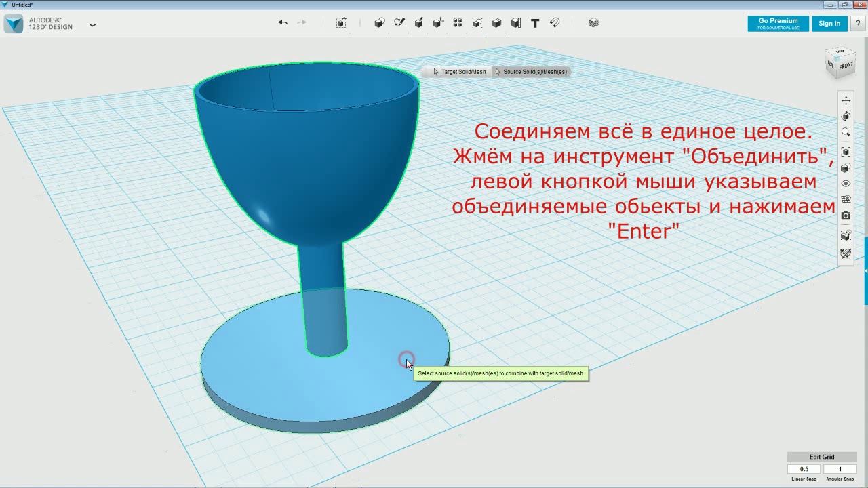This screenshot has height=488, width=868.
Task: Open the Transform tool
Action: coord(341,22)
